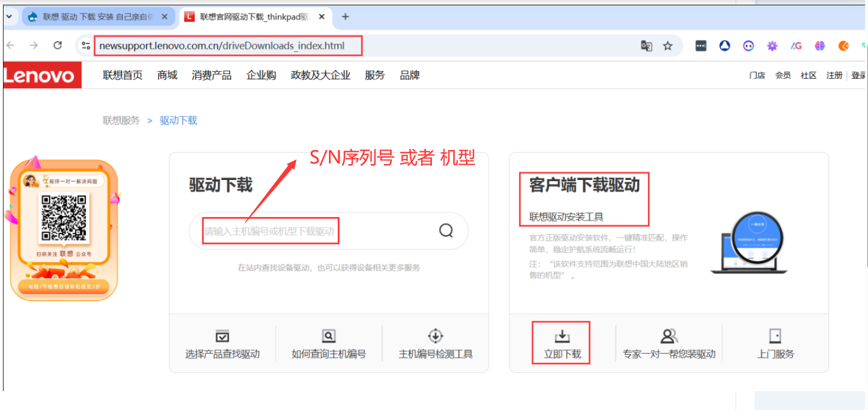Open the 品牌 menu item
This screenshot has width=868, height=410.
pos(410,75)
